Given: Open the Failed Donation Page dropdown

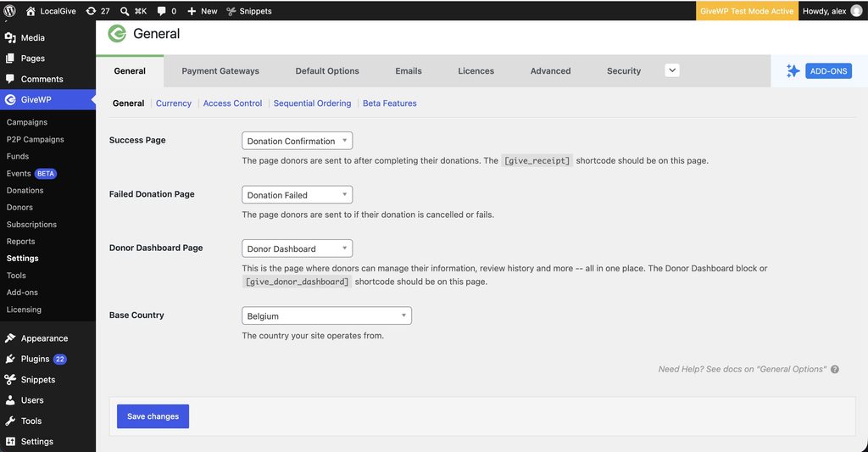Looking at the screenshot, I should click(298, 194).
